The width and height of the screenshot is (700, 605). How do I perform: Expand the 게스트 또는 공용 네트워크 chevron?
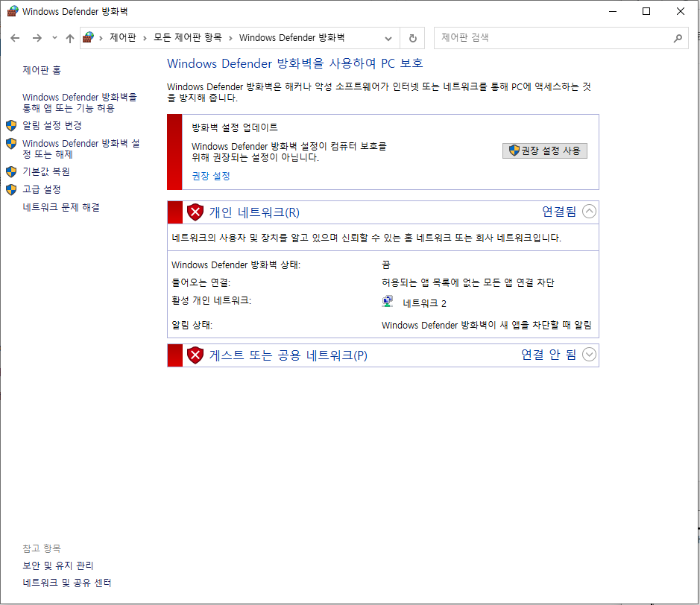(x=589, y=355)
